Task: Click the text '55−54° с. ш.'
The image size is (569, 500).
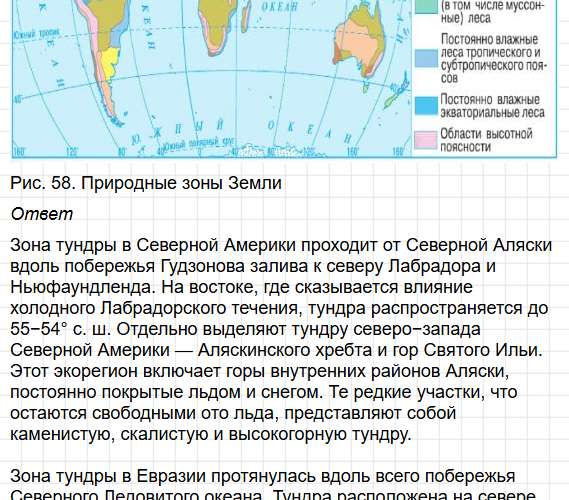Action: (x=61, y=329)
